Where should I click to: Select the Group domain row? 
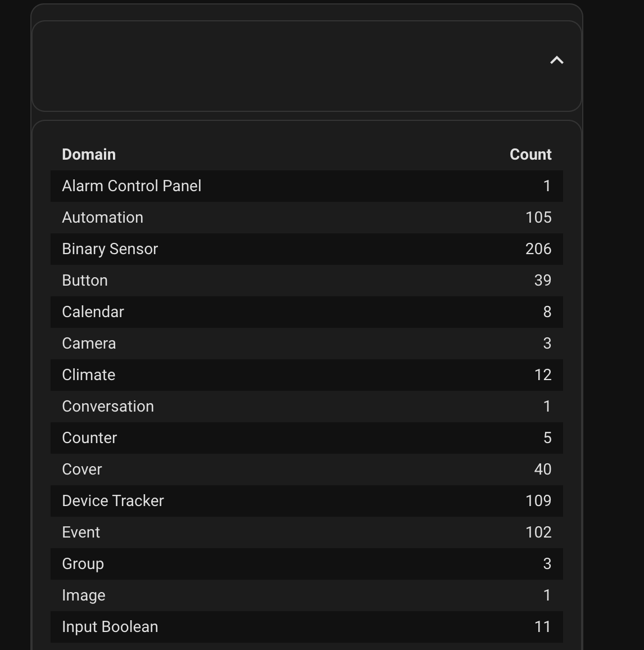coord(307,564)
